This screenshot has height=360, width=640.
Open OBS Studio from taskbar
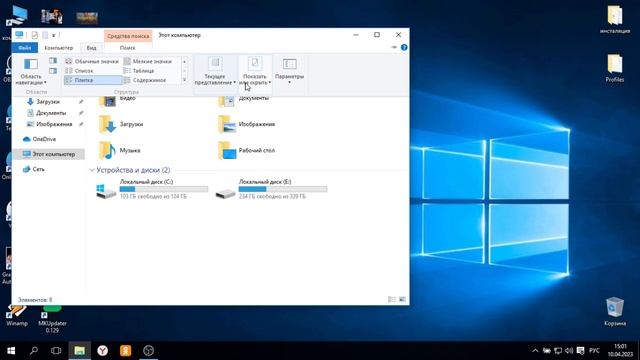click(x=148, y=351)
